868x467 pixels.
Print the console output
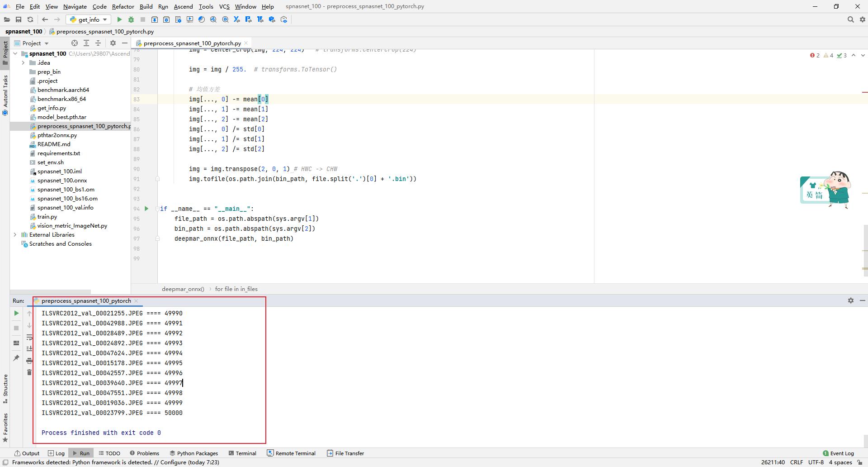(x=29, y=361)
